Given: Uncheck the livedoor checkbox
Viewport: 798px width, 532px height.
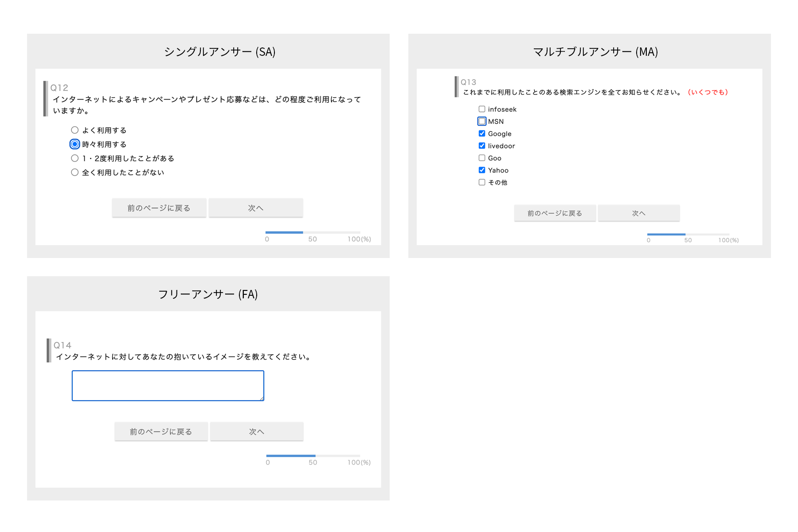Looking at the screenshot, I should (482, 146).
